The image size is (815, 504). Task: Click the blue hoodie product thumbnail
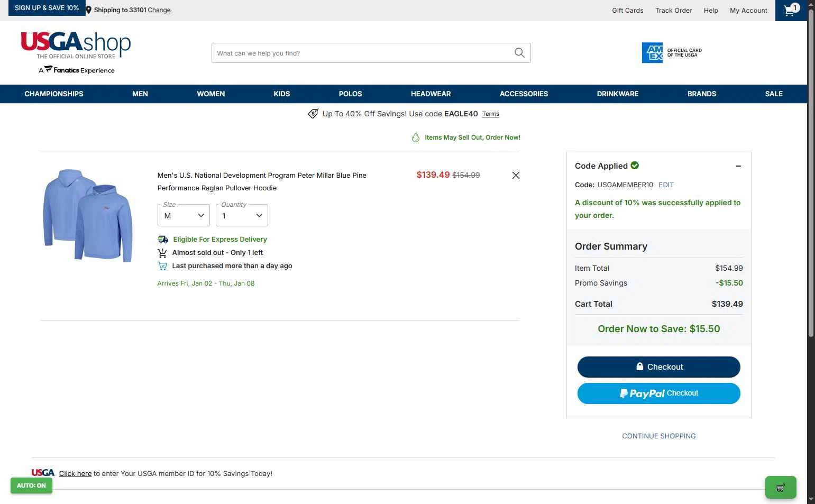click(x=88, y=215)
